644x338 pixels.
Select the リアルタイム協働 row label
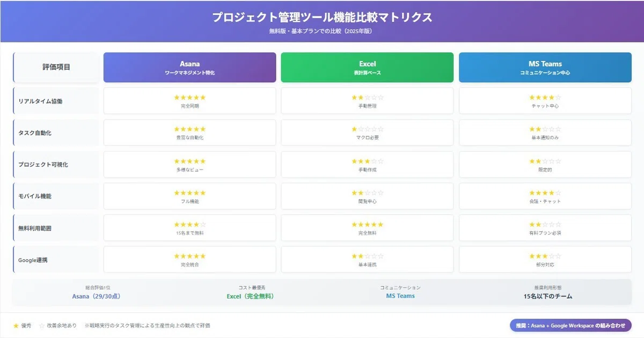tap(56, 101)
